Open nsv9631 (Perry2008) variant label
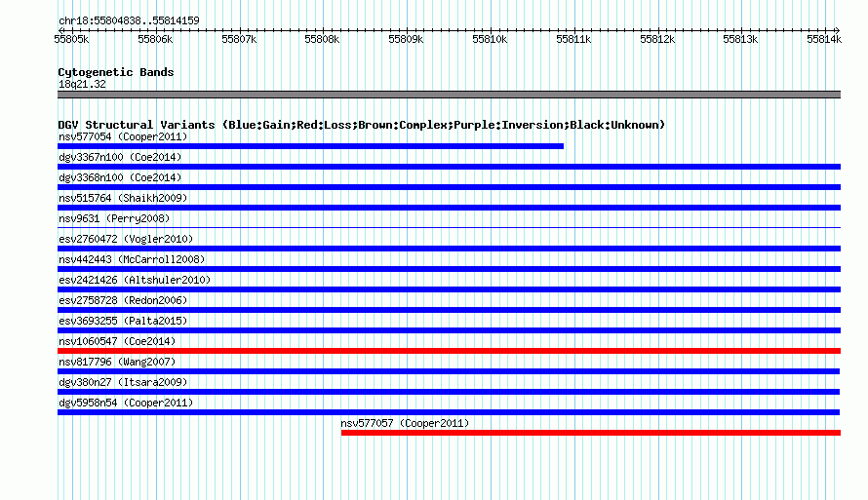868x500 pixels. (114, 218)
